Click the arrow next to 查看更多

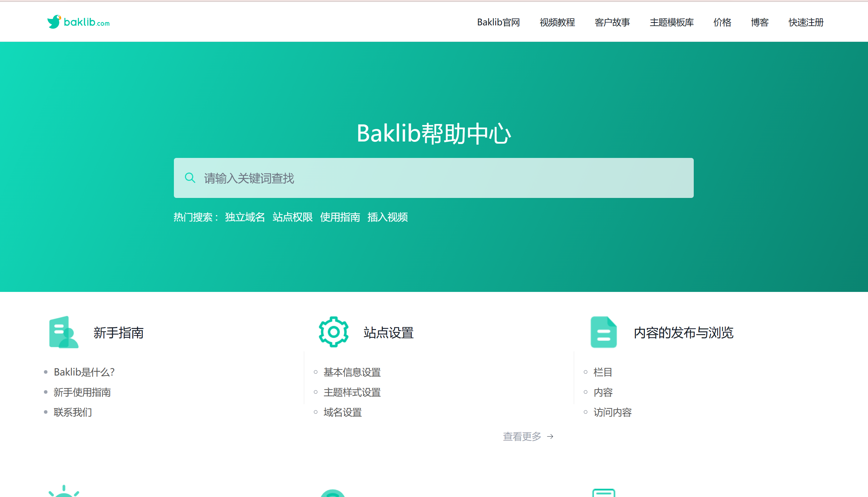(550, 436)
